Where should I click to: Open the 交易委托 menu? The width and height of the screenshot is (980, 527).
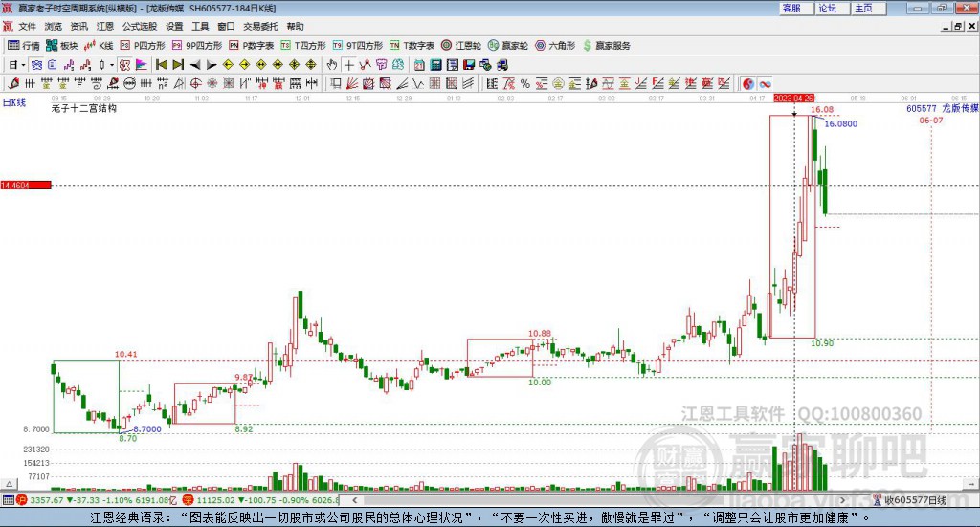tap(260, 26)
